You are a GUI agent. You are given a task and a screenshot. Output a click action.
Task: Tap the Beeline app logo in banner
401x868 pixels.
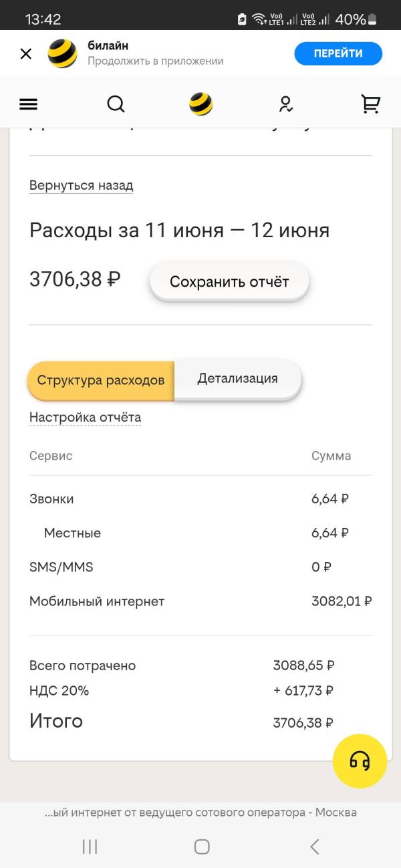coord(63,54)
